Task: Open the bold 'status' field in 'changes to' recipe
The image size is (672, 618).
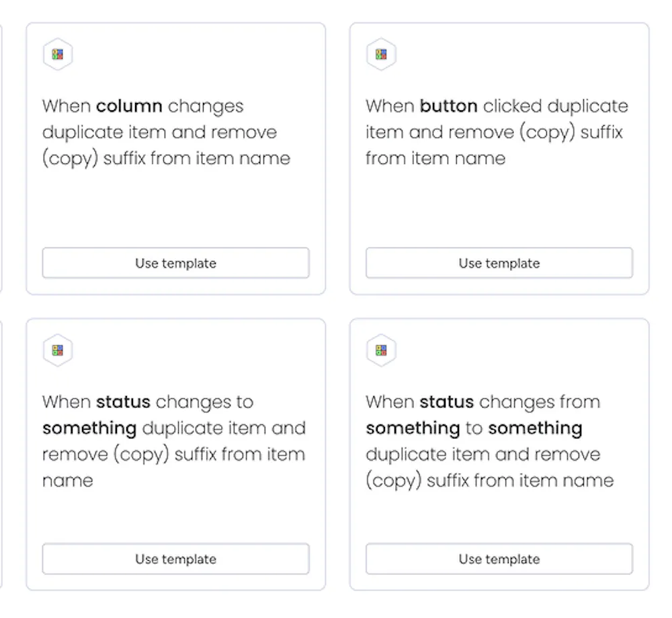Action: click(x=124, y=402)
